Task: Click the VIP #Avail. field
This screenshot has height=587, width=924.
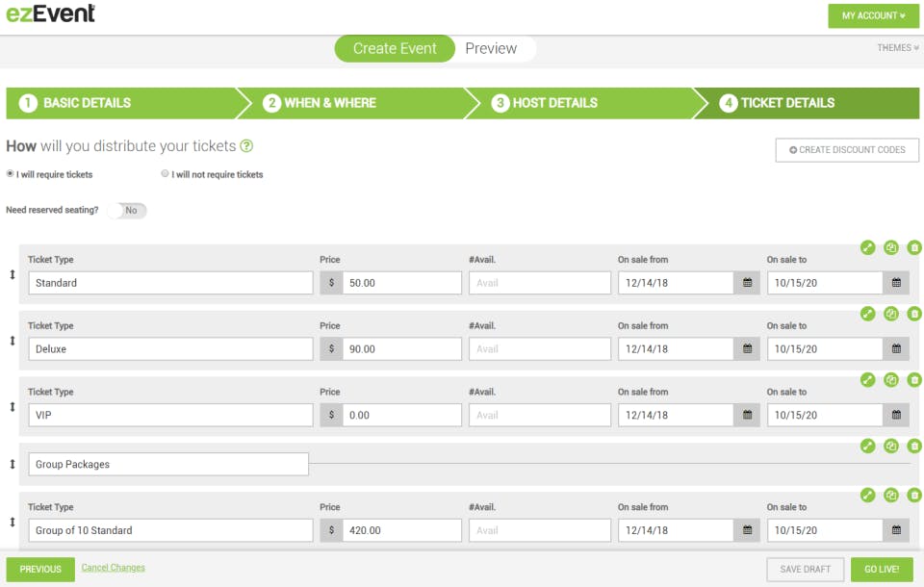Action: (540, 415)
